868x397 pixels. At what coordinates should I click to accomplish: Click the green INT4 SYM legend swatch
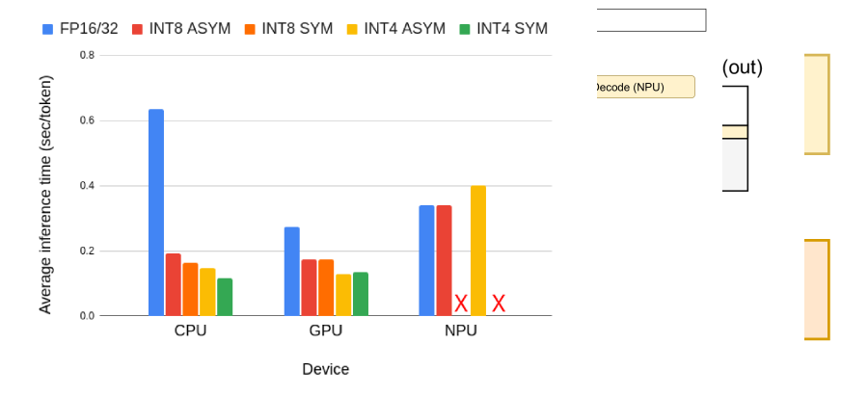point(463,29)
